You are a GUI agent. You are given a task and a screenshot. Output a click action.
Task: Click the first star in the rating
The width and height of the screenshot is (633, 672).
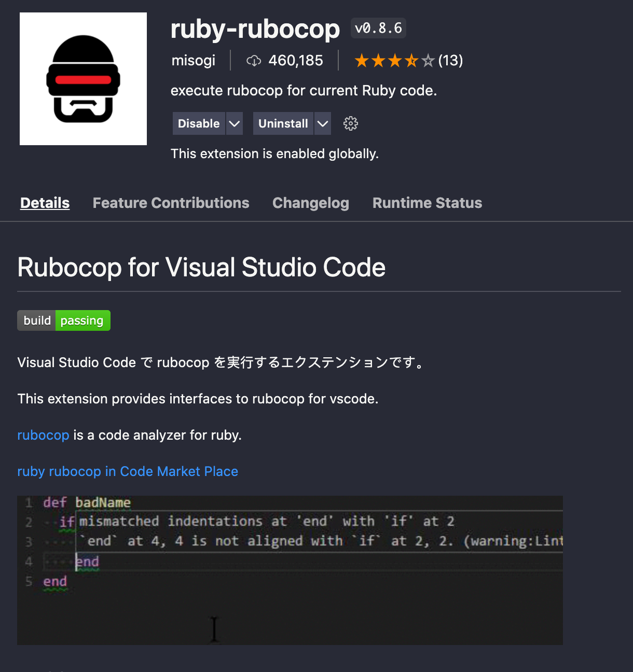360,60
